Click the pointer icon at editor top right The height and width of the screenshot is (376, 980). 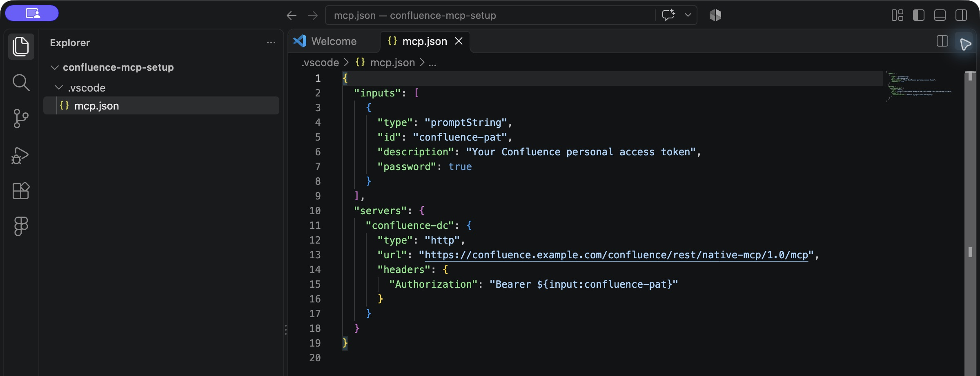965,43
